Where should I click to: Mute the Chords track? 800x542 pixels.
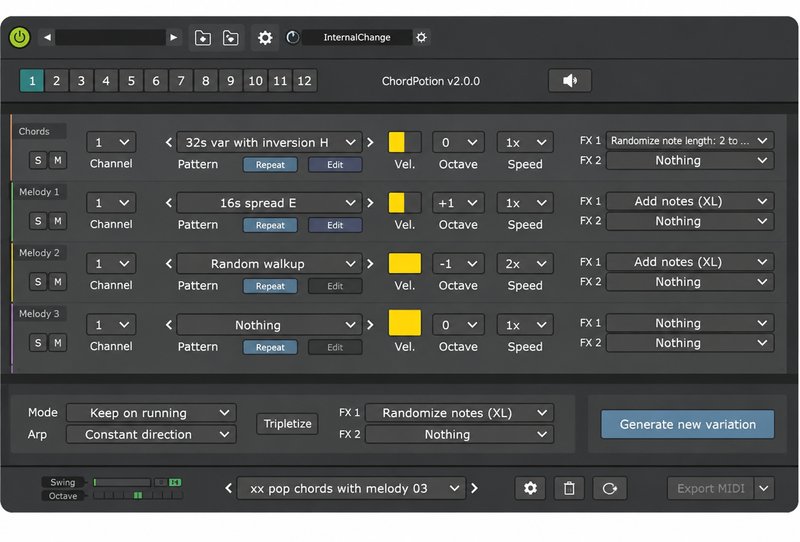pos(58,160)
